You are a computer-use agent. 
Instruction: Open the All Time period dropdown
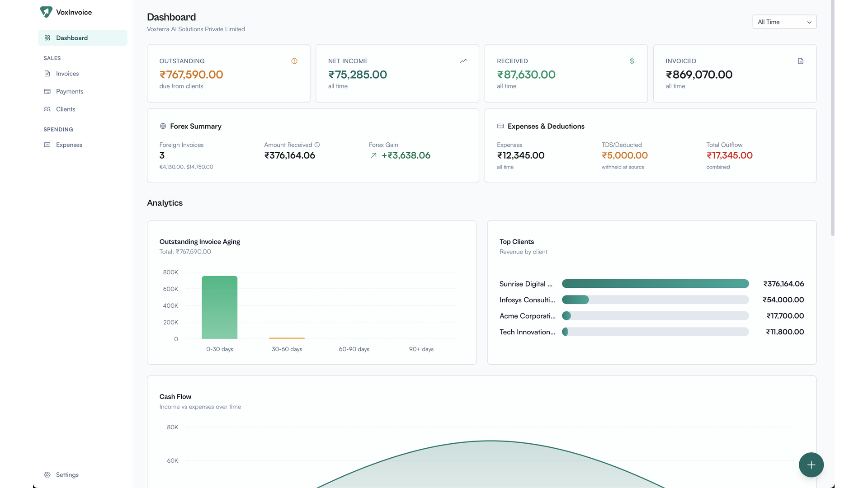[x=784, y=22]
